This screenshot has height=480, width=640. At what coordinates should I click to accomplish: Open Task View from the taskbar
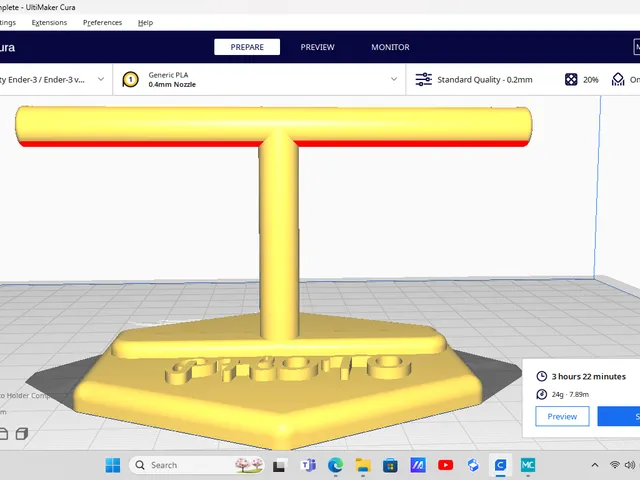click(x=280, y=465)
